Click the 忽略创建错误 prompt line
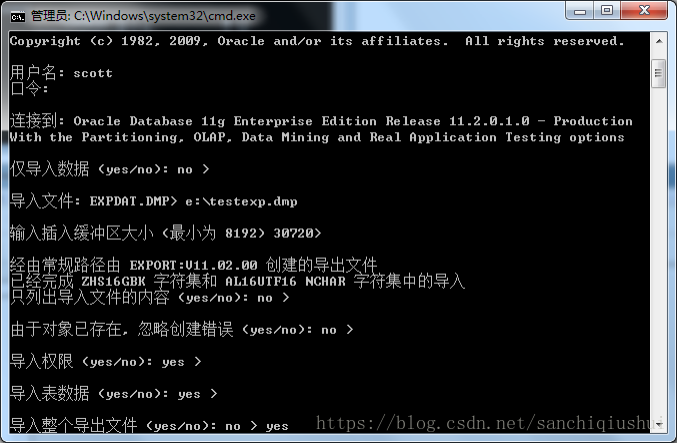Screen dimensions: 677x443 181,329
